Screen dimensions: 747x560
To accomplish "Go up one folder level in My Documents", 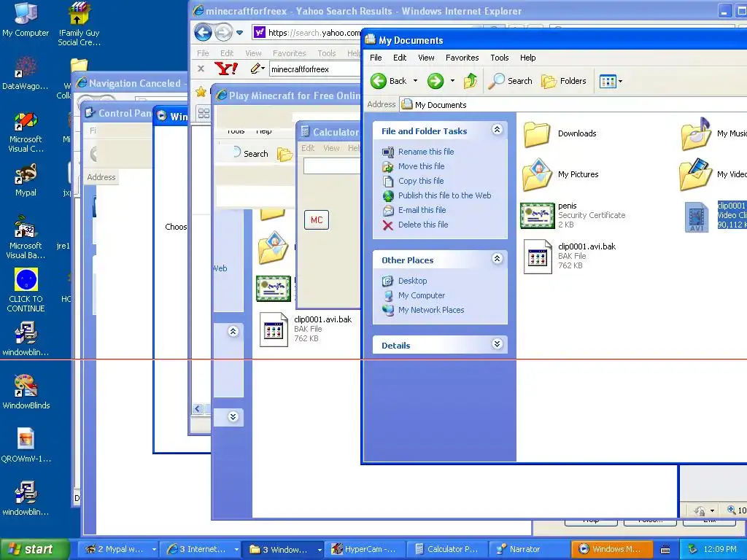I will point(471,81).
